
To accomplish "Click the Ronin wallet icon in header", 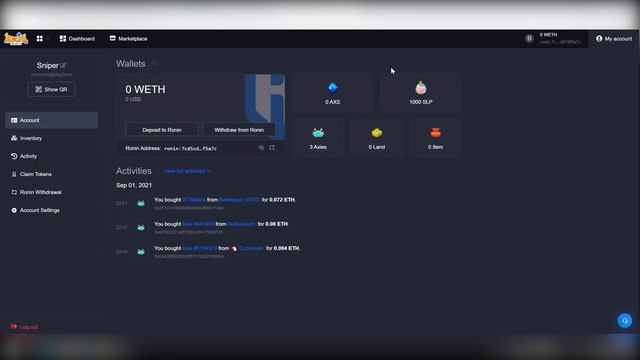I will [529, 38].
